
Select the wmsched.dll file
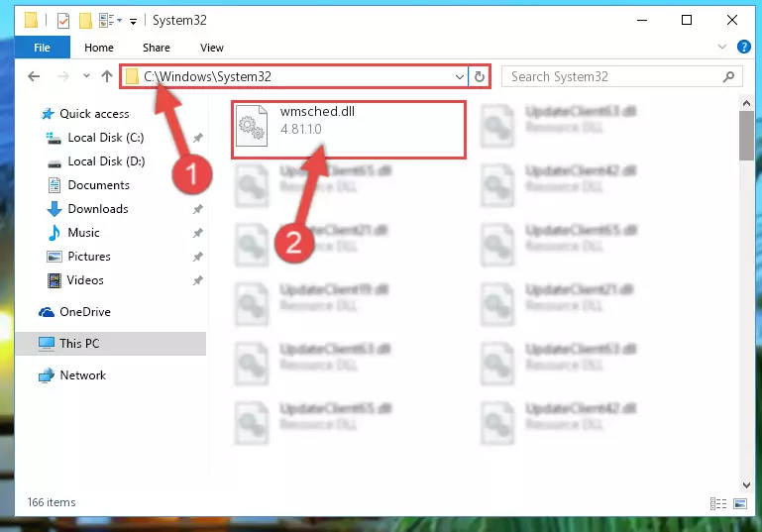click(x=349, y=130)
